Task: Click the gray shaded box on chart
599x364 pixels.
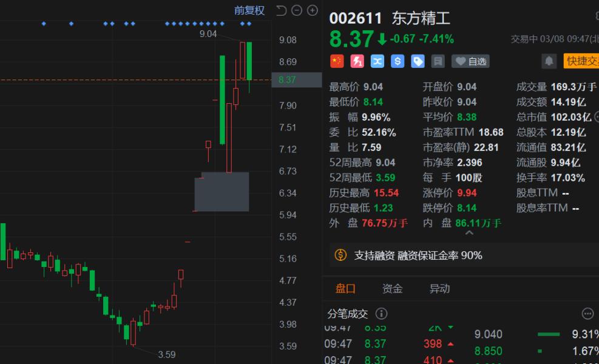Action: point(222,192)
